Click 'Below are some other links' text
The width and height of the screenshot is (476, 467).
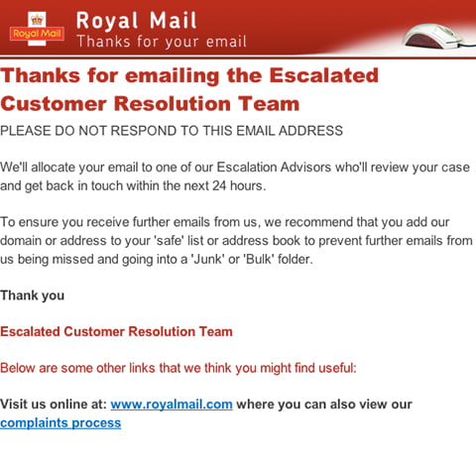click(178, 368)
